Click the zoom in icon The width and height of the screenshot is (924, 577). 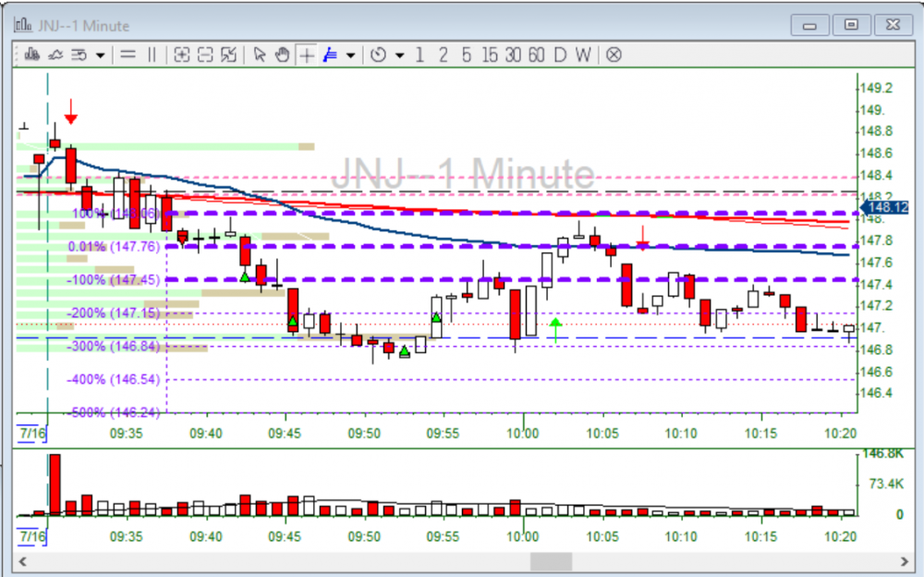coord(182,55)
